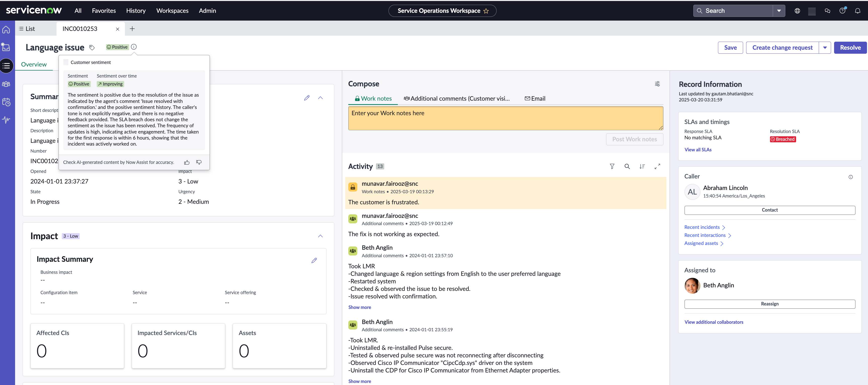Filter the Activity stream
The image size is (868, 385).
pos(612,166)
